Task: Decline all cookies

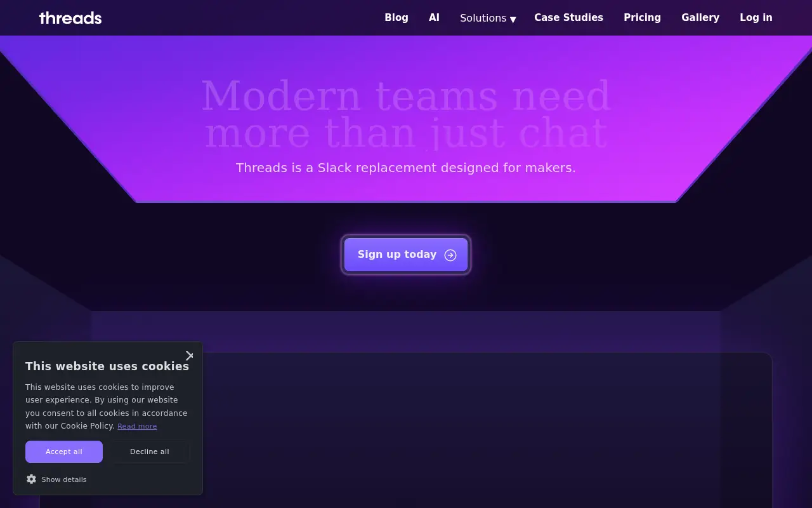Action: point(150,451)
